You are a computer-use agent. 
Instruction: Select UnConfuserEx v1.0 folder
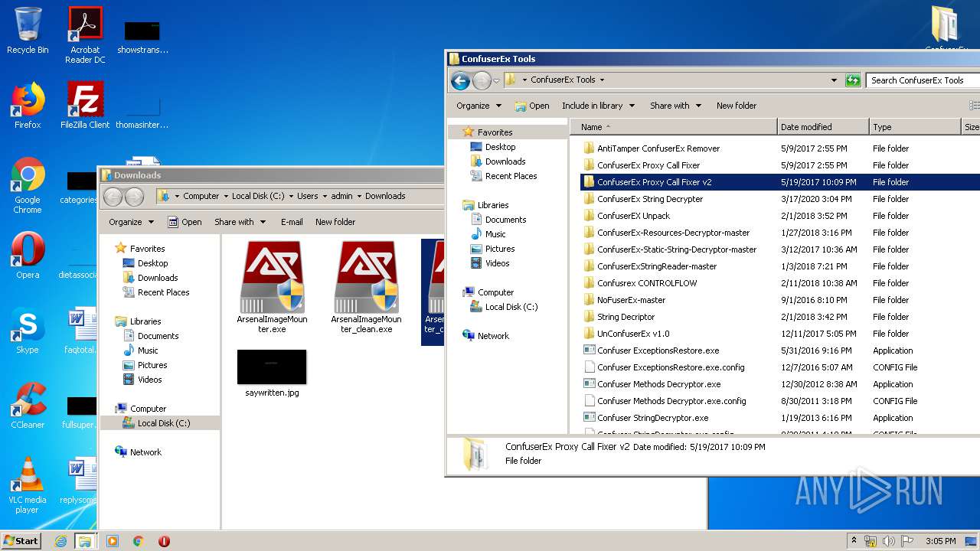(x=633, y=334)
